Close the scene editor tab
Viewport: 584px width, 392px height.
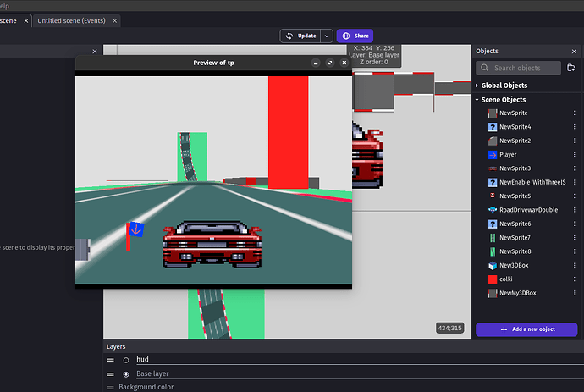(26, 21)
